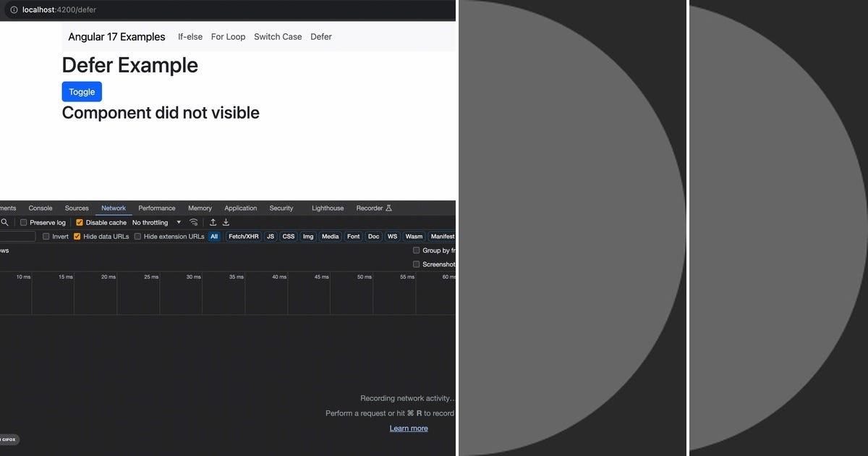Click the export HAR download icon
This screenshot has height=456, width=868.
click(226, 222)
